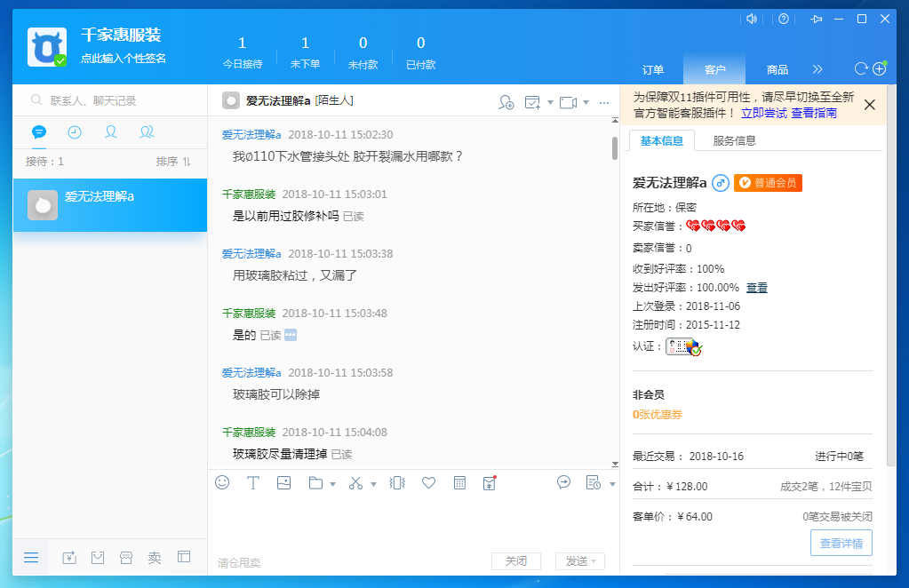Viewport: 909px width, 588px height.
Task: Click the plus add plugin icon
Action: [x=880, y=69]
